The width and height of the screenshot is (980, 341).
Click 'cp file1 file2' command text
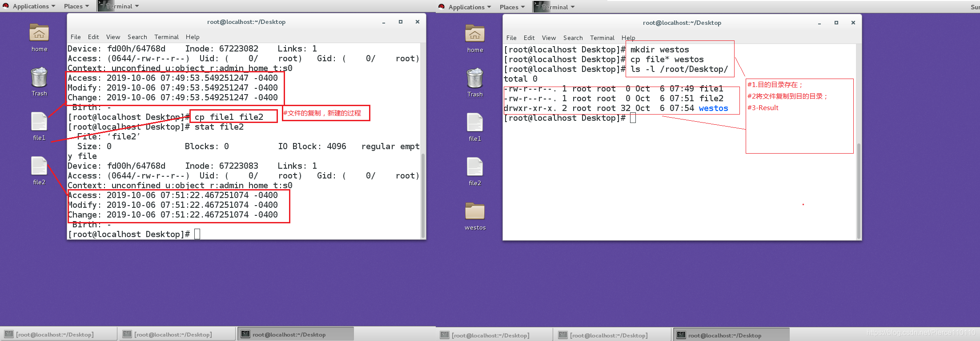coord(229,117)
